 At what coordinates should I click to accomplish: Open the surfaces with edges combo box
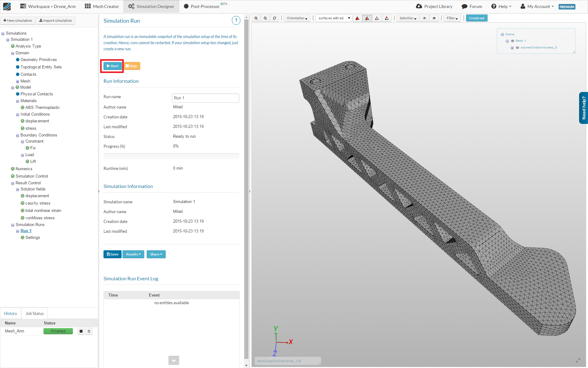click(x=334, y=18)
